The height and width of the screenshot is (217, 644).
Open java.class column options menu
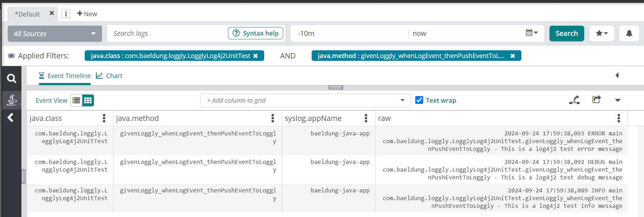point(104,119)
